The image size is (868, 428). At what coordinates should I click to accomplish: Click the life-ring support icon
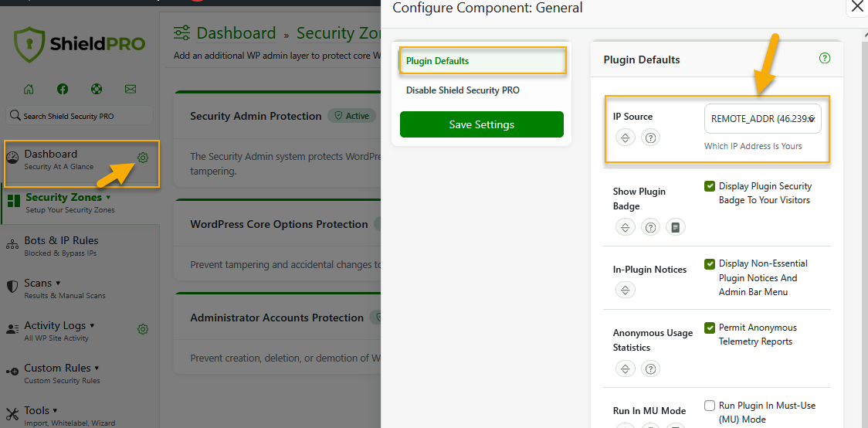(x=96, y=89)
